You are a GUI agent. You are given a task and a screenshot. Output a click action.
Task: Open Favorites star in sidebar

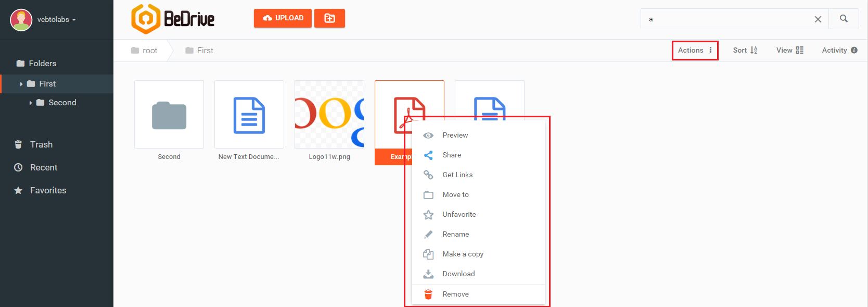18,190
